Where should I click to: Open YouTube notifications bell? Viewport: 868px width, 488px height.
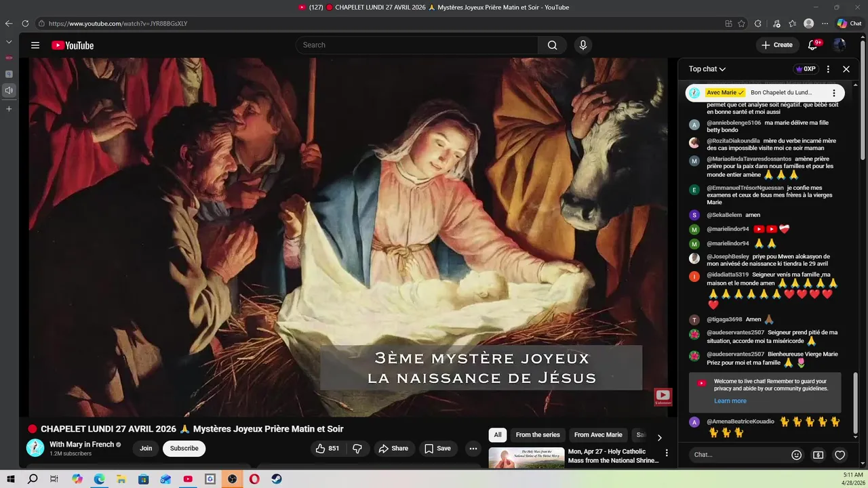(x=812, y=45)
